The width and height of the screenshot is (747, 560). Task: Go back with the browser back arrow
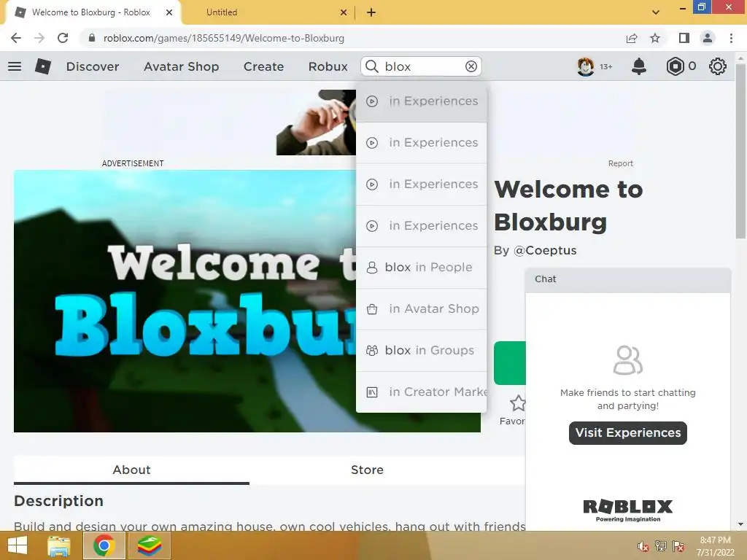(x=16, y=38)
